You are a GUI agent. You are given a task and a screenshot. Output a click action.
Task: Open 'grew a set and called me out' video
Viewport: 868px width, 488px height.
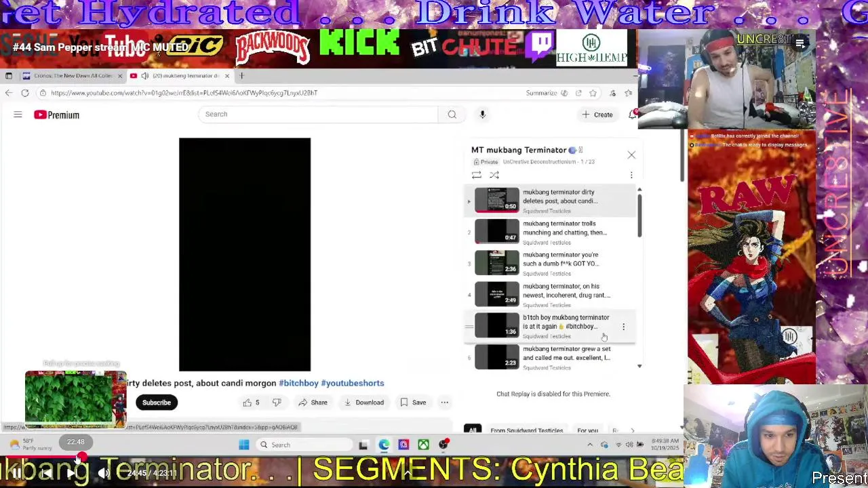549,357
